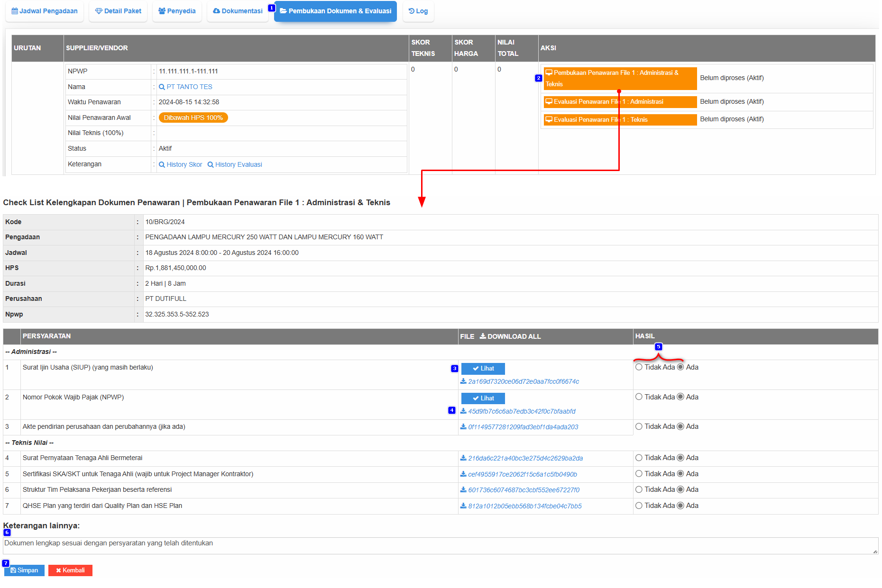Open the Log tab
The image size is (882, 588).
point(418,11)
